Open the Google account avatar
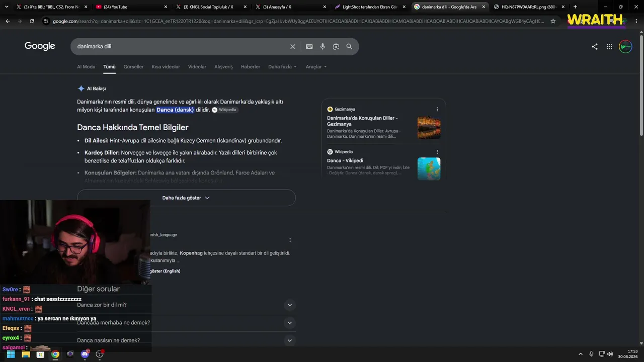644x362 pixels. tap(625, 47)
